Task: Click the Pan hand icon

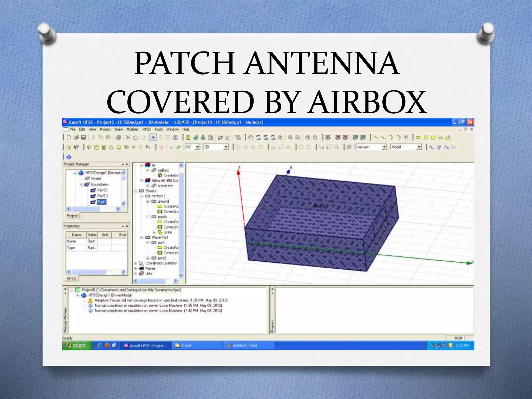Action: click(251, 137)
